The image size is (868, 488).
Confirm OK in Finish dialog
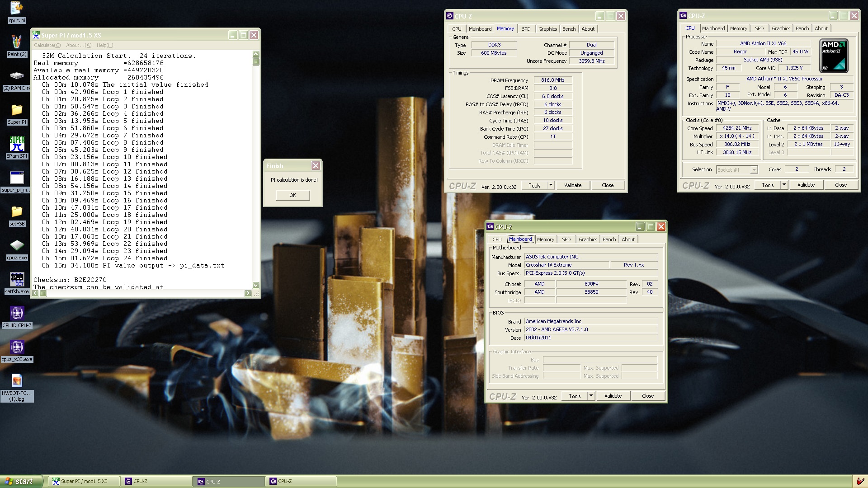(293, 195)
